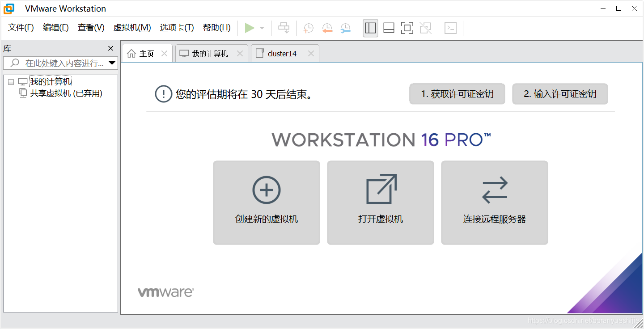Close the 主页 tab
Image resolution: width=644 pixels, height=329 pixels.
[x=164, y=54]
